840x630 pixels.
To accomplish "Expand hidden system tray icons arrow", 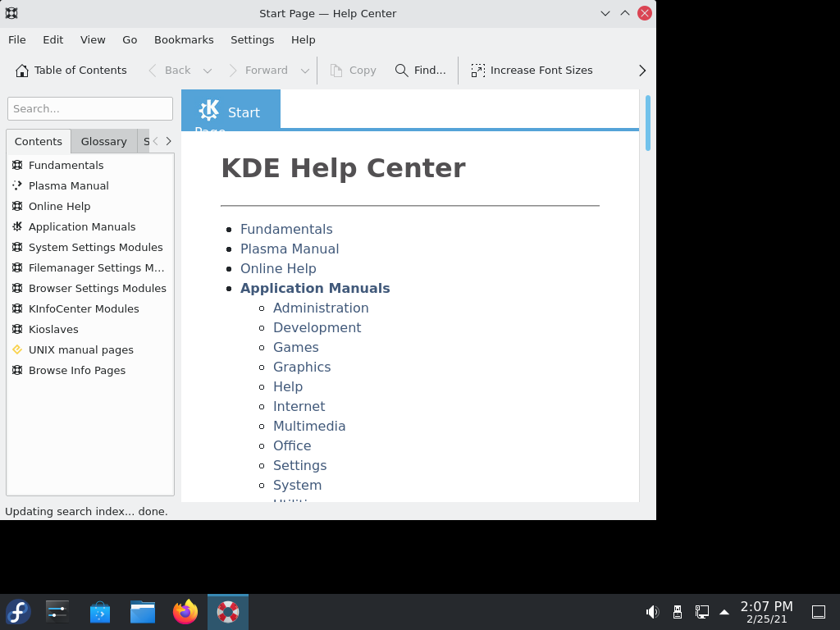I will point(724,612).
